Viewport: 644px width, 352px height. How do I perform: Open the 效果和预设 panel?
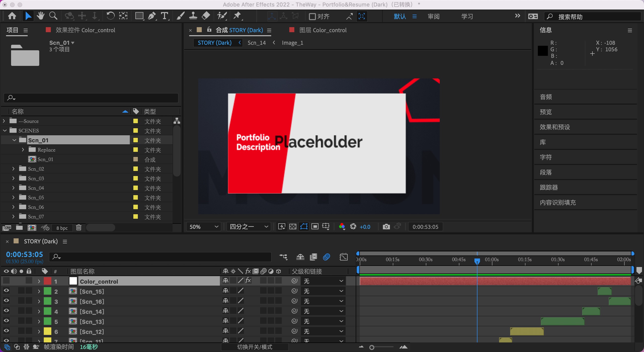pos(555,127)
